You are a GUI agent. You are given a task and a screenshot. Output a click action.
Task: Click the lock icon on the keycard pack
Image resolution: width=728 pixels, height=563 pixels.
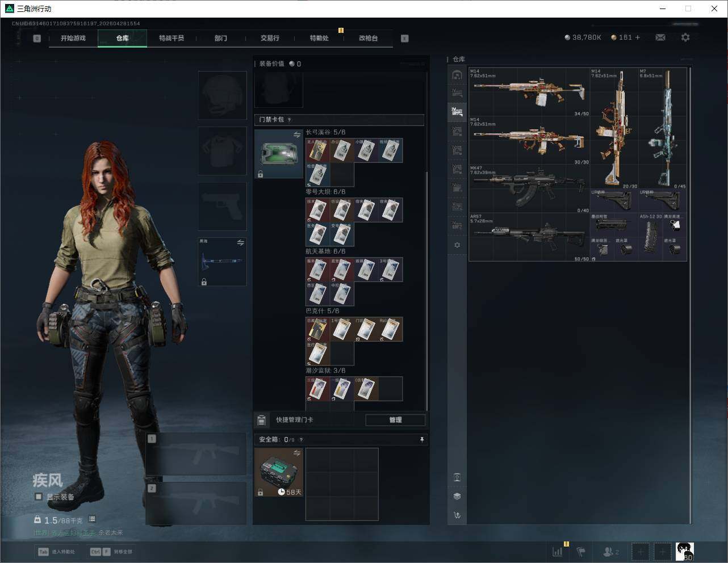tap(260, 174)
